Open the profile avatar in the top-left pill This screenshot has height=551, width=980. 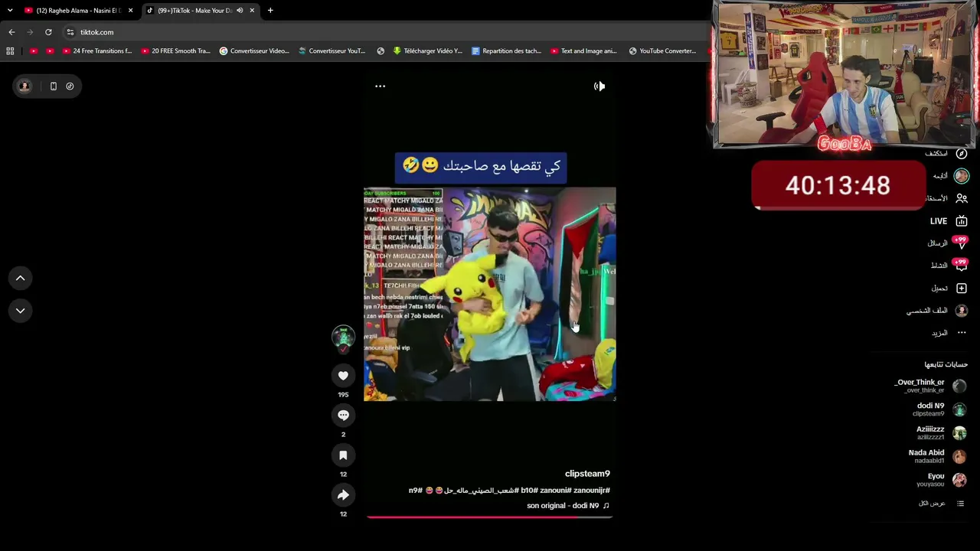[24, 86]
